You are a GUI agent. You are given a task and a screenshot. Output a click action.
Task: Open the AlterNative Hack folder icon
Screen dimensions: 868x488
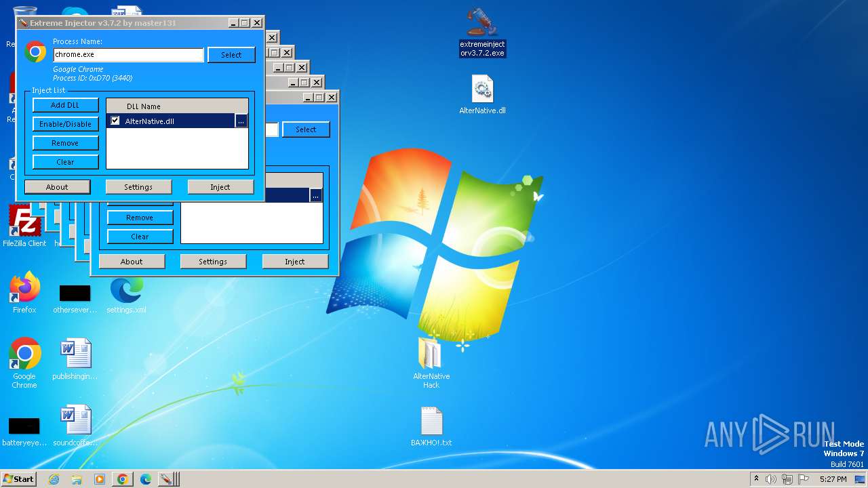tap(431, 363)
